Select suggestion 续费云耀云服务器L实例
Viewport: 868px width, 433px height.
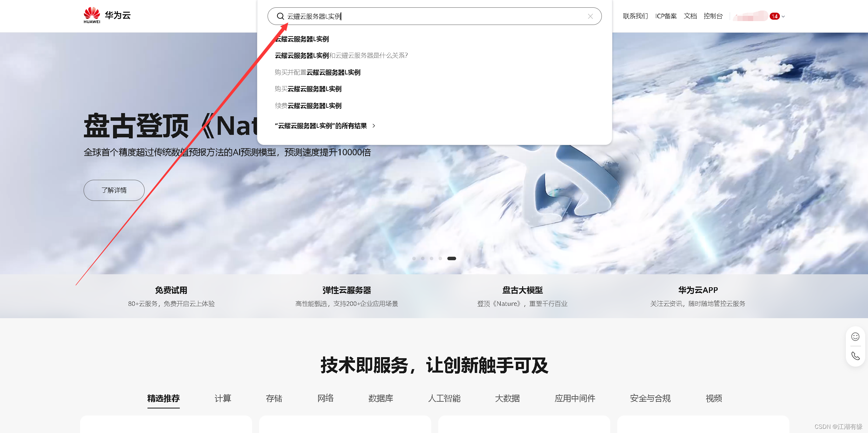tap(308, 105)
